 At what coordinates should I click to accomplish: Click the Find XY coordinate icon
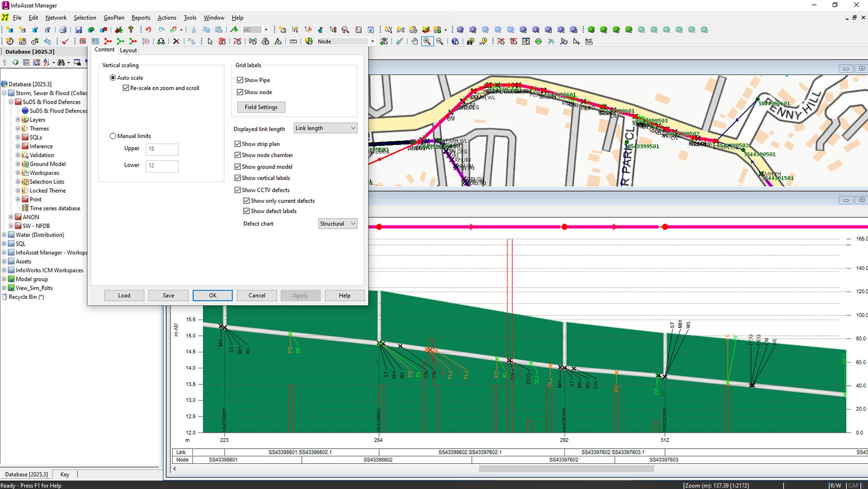point(483,42)
